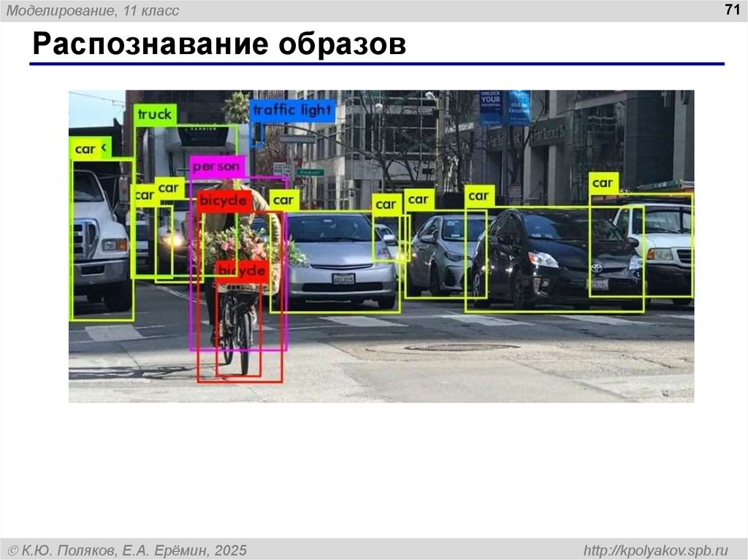This screenshot has height=560, width=748.
Task: Click the "car" label above the silver Prius
Action: (x=284, y=200)
